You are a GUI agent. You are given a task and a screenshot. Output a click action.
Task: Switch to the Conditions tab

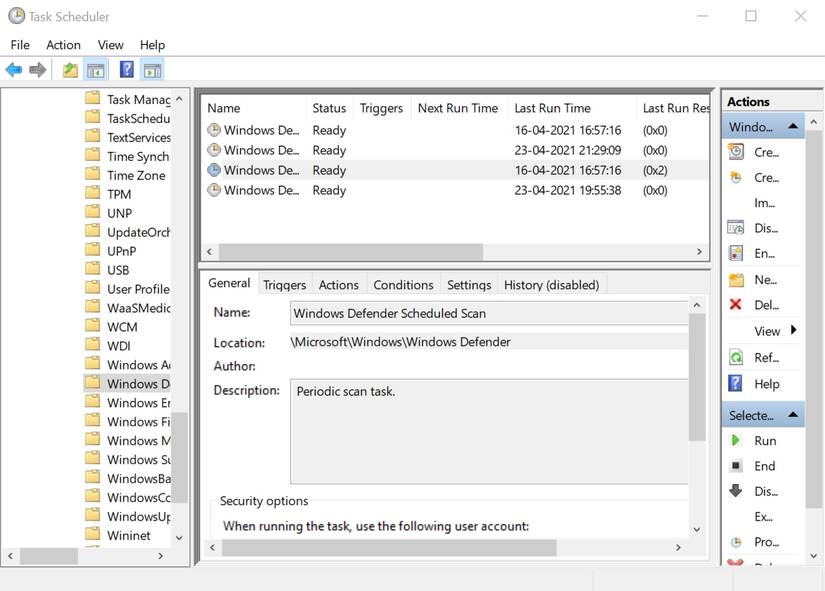[403, 285]
